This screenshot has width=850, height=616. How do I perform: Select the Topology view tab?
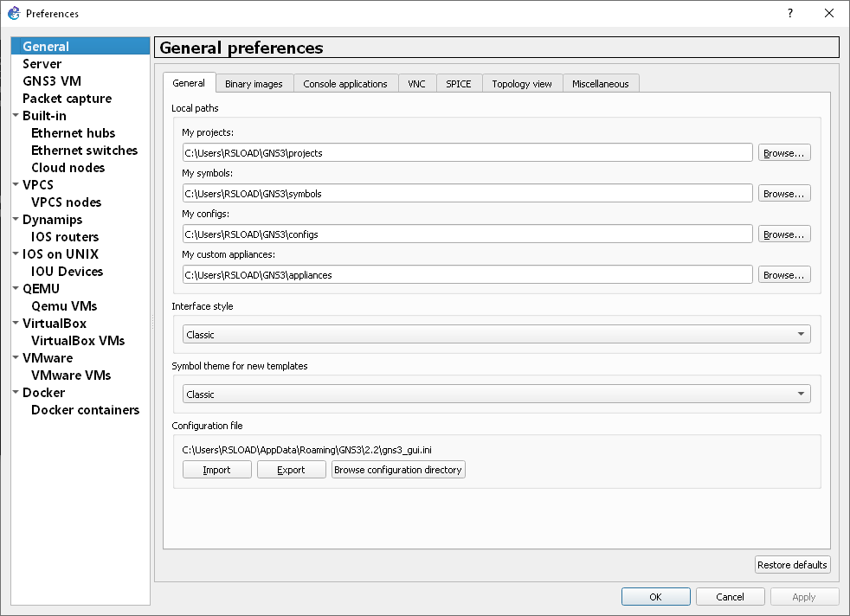(x=521, y=84)
